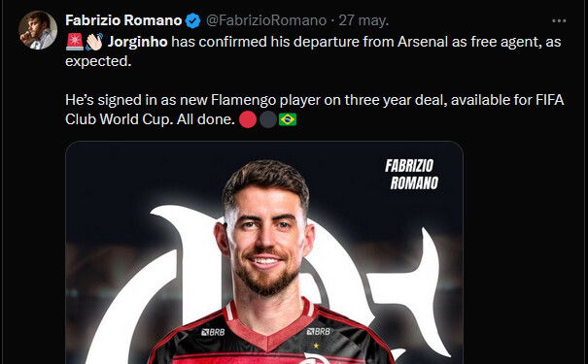588x364 pixels.
Task: Open the @FabrizioRomano handle link
Action: pyautogui.click(x=266, y=20)
